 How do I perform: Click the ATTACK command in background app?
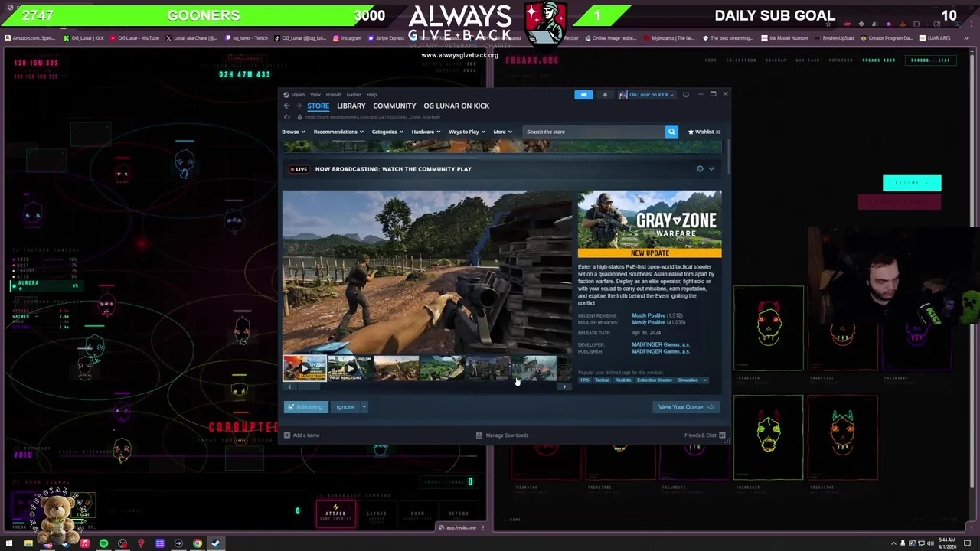point(336,515)
